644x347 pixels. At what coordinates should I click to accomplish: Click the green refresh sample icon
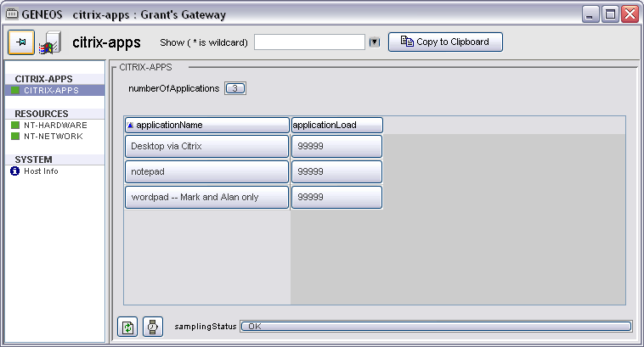tap(127, 326)
